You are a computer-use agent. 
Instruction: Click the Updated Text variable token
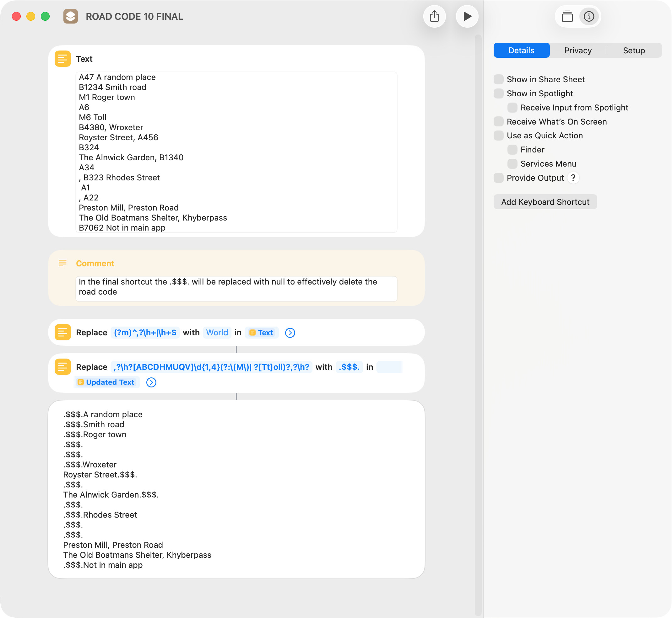(x=107, y=382)
